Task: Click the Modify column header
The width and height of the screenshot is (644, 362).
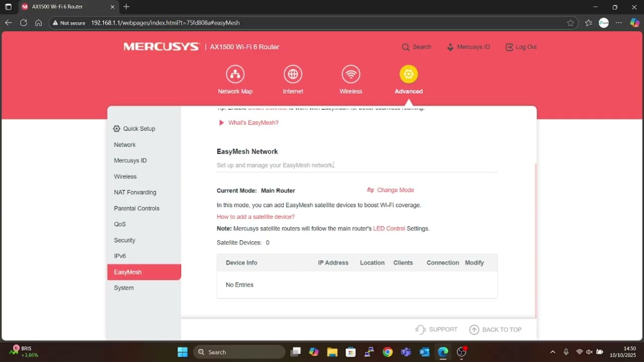Action: (x=474, y=262)
